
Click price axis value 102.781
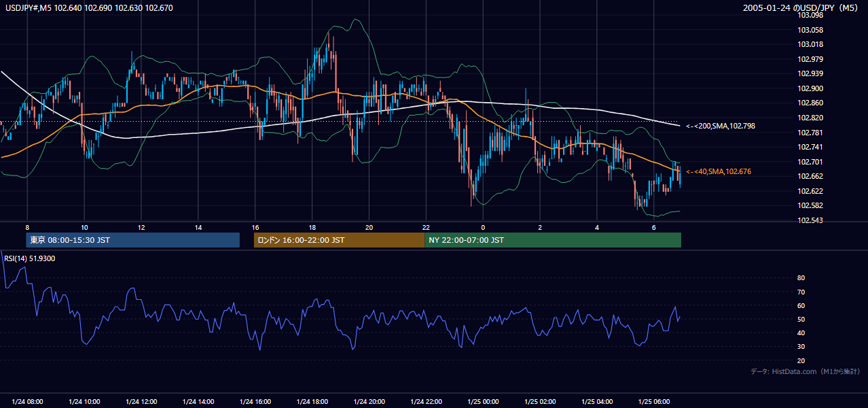pyautogui.click(x=810, y=133)
